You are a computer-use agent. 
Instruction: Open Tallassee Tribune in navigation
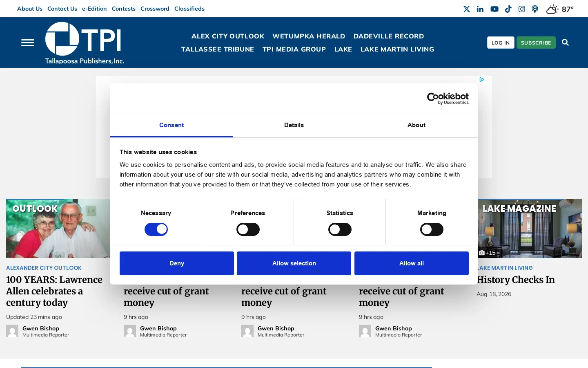coord(218,49)
